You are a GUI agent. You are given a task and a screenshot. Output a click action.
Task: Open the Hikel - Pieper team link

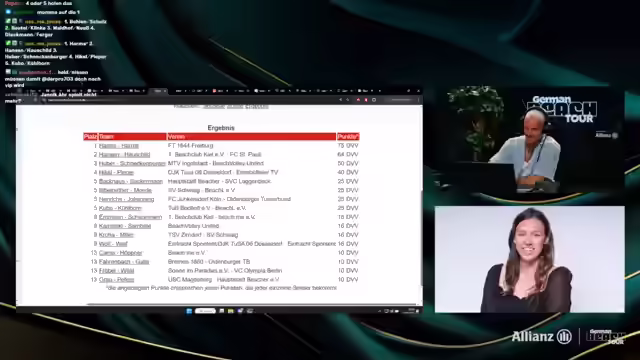(116, 173)
